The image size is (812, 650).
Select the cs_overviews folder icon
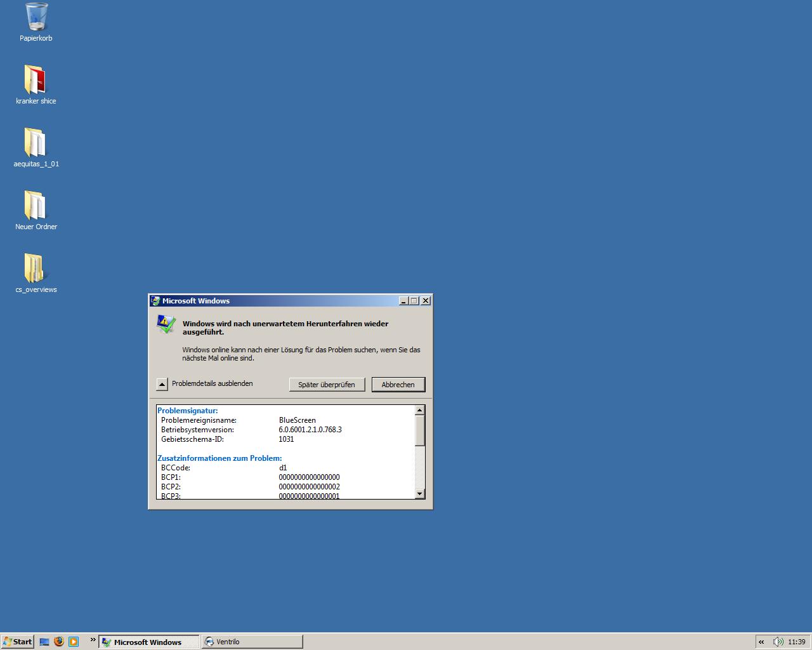[x=36, y=269]
